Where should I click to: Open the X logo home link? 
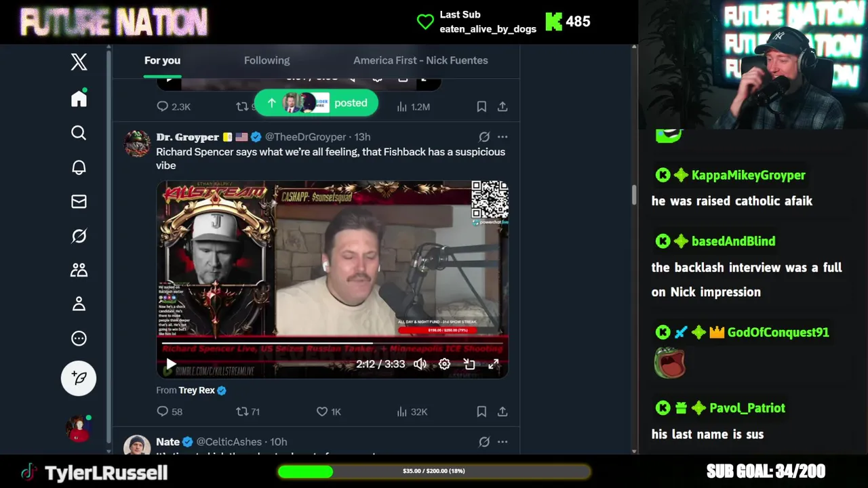[x=79, y=62]
